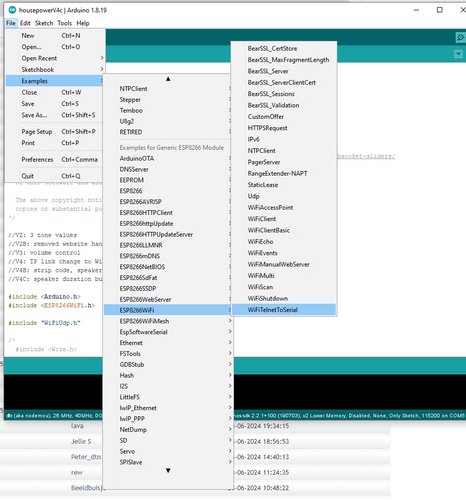
Task: Select the highlighted ESP8266WiFi examples entry
Action: tap(168, 310)
